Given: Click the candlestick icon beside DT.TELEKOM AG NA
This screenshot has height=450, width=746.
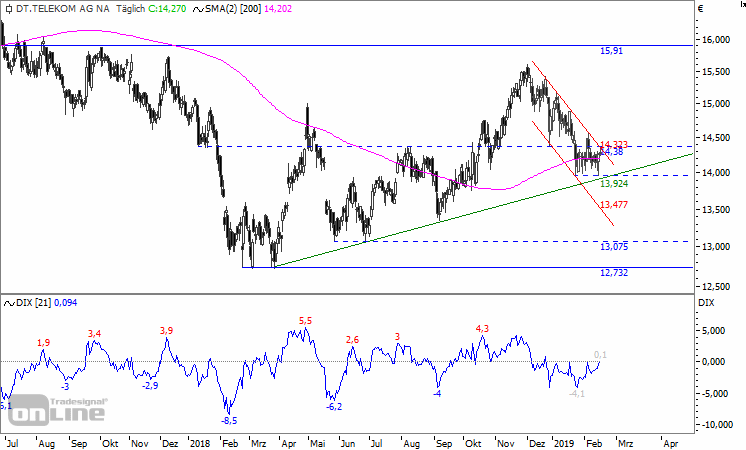Looking at the screenshot, I should point(8,9).
